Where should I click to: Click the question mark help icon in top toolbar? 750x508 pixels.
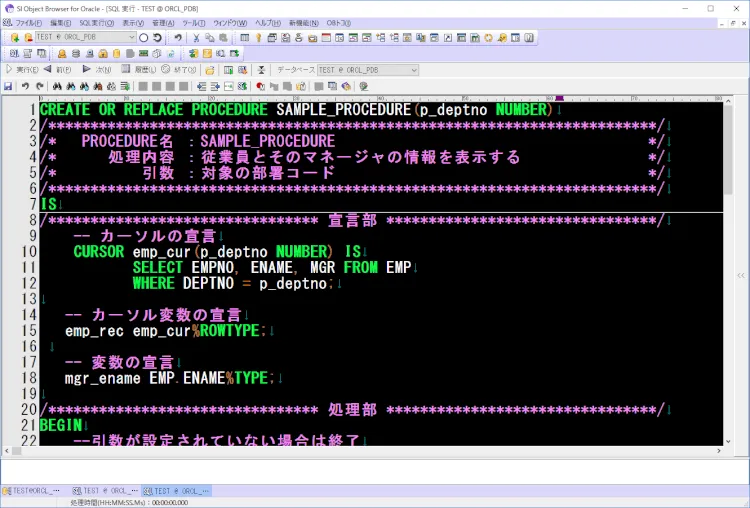point(529,38)
